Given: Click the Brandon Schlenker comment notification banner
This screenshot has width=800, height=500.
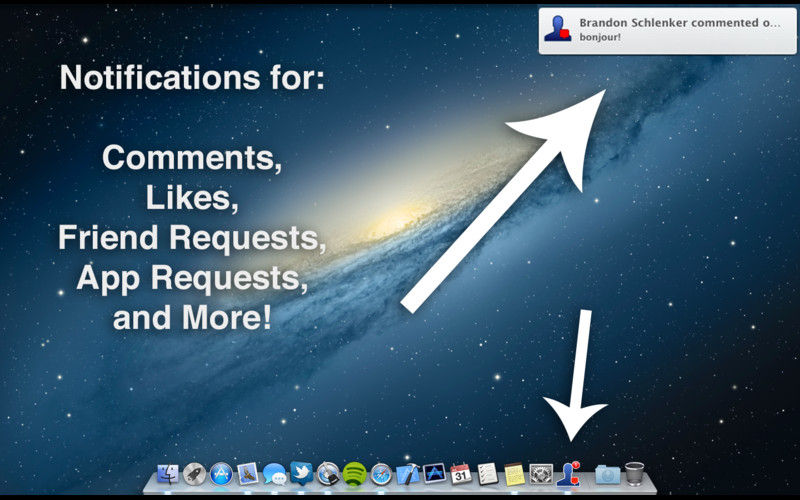Looking at the screenshot, I should pos(667,30).
